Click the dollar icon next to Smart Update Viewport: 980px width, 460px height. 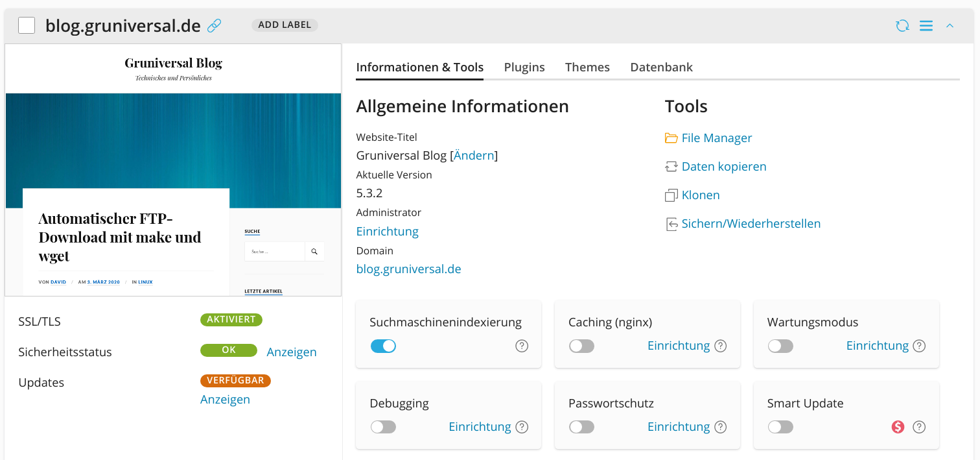(x=897, y=427)
